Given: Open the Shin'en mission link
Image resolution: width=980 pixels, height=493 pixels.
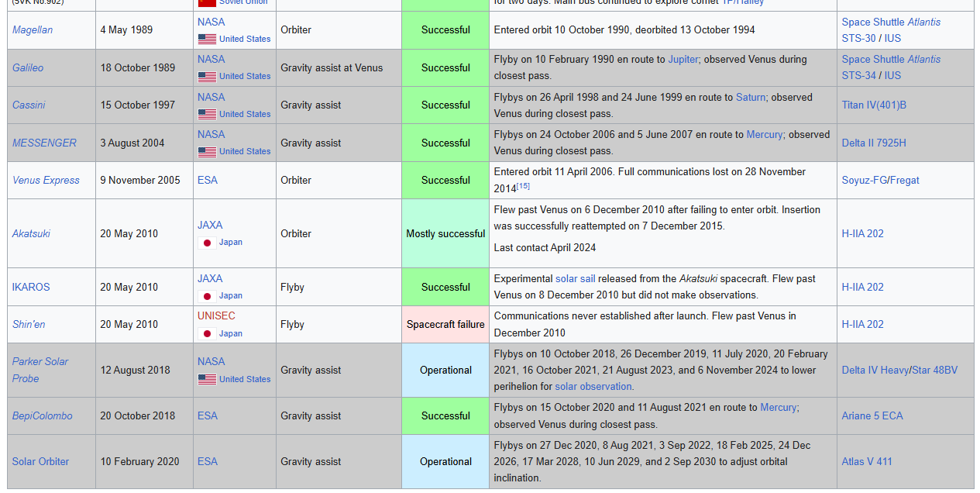Looking at the screenshot, I should coord(29,324).
